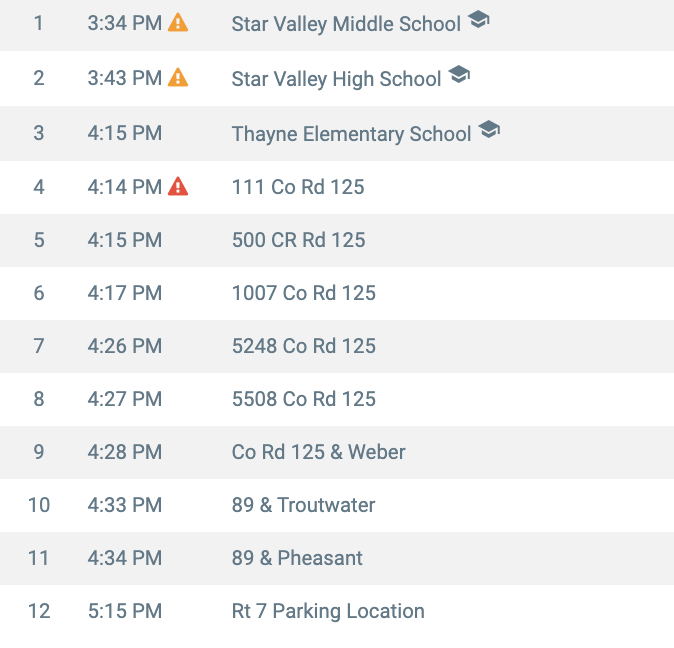Select the Rt 7 Parking Location stop
The width and height of the screenshot is (674, 648).
coord(328,611)
